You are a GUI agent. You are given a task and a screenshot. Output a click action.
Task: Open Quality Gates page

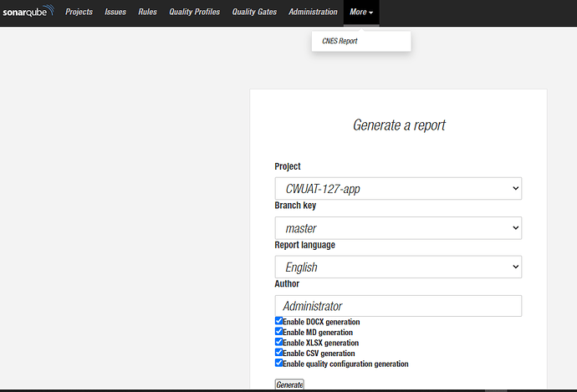(x=254, y=13)
